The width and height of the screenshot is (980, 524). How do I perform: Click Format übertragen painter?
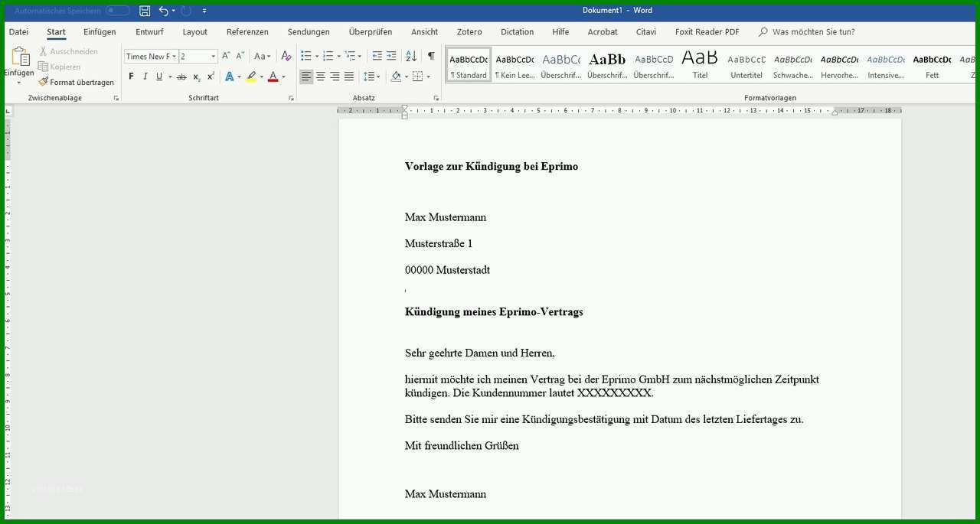pyautogui.click(x=76, y=82)
